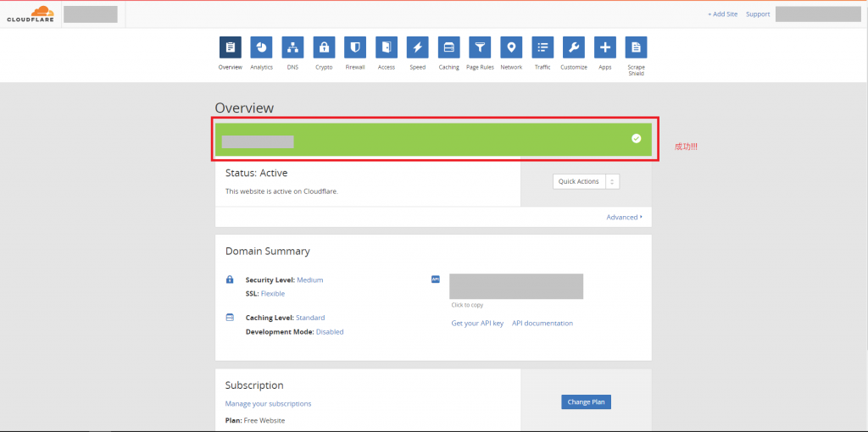Click the Subscription heading
The height and width of the screenshot is (432, 868).
point(254,385)
